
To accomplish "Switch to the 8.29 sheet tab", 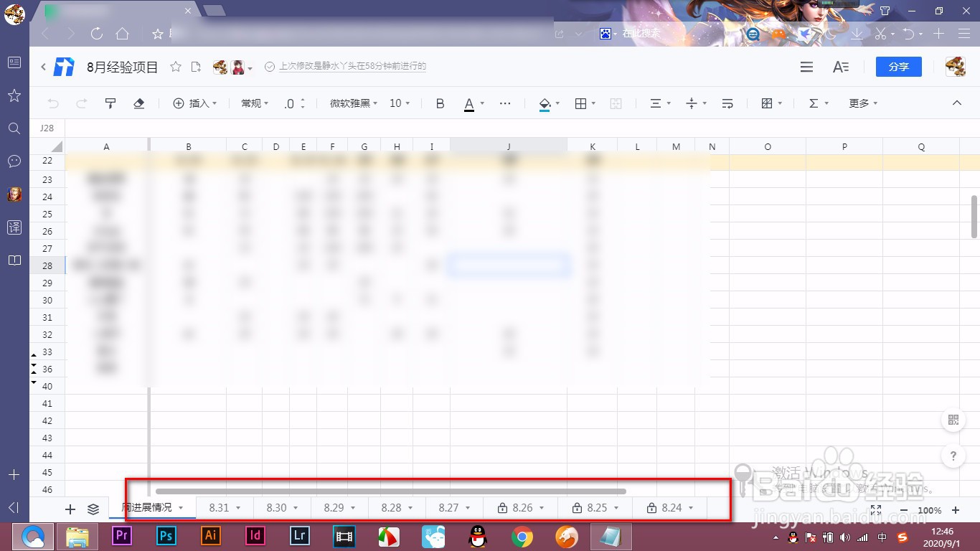I will point(334,508).
